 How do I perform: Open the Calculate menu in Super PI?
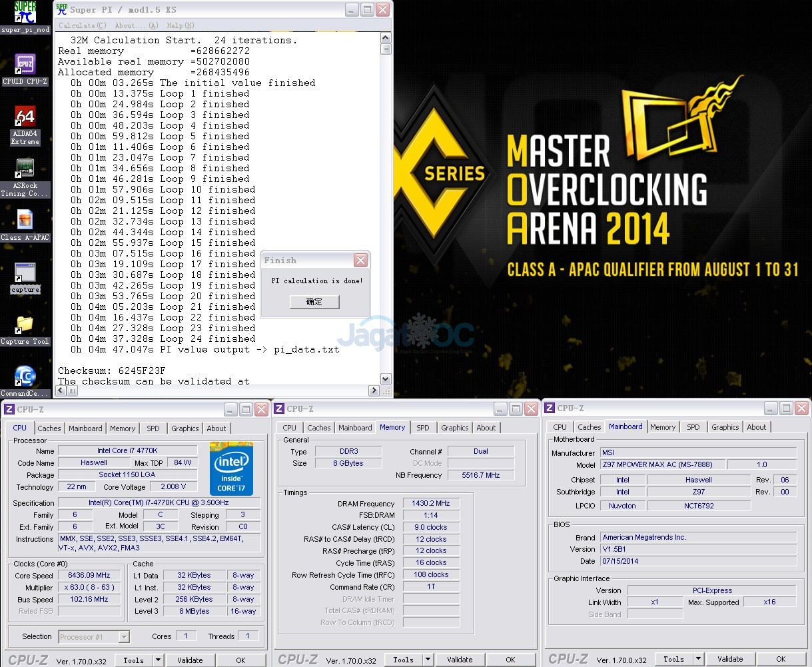tap(82, 25)
